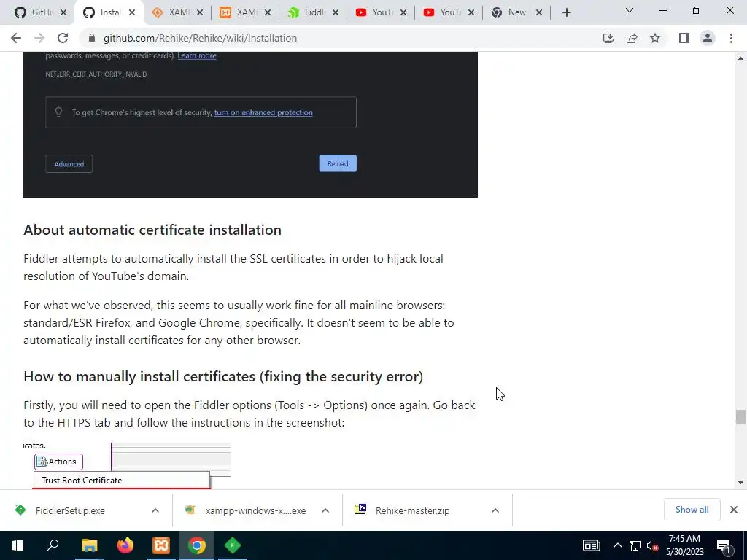Reload the current GitHub wiki page
This screenshot has height=560, width=747.
(x=63, y=38)
